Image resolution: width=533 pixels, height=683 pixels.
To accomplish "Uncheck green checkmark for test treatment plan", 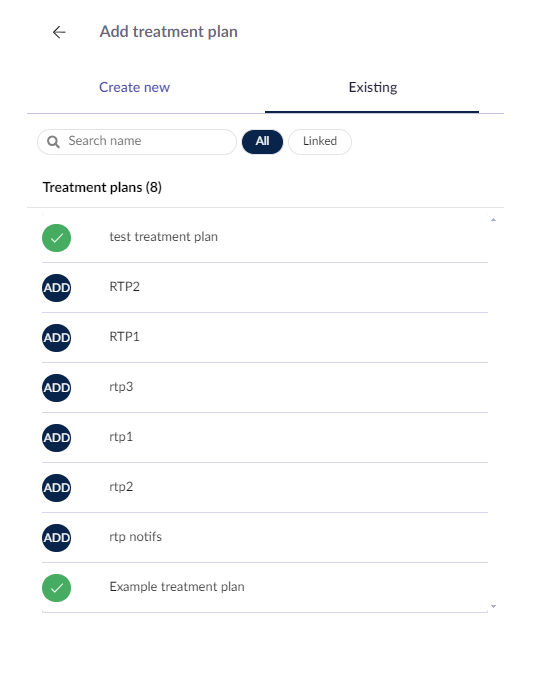I will 57,238.
